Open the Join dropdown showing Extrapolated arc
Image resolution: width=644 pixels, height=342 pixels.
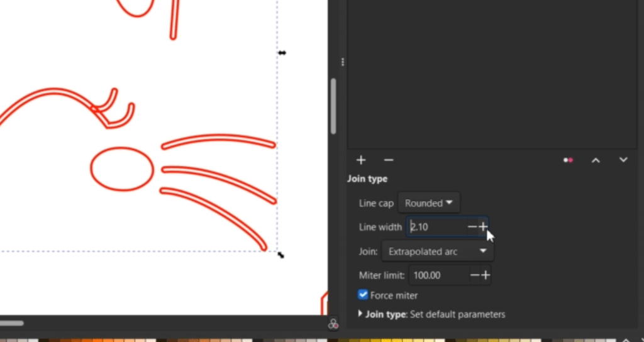(x=438, y=251)
